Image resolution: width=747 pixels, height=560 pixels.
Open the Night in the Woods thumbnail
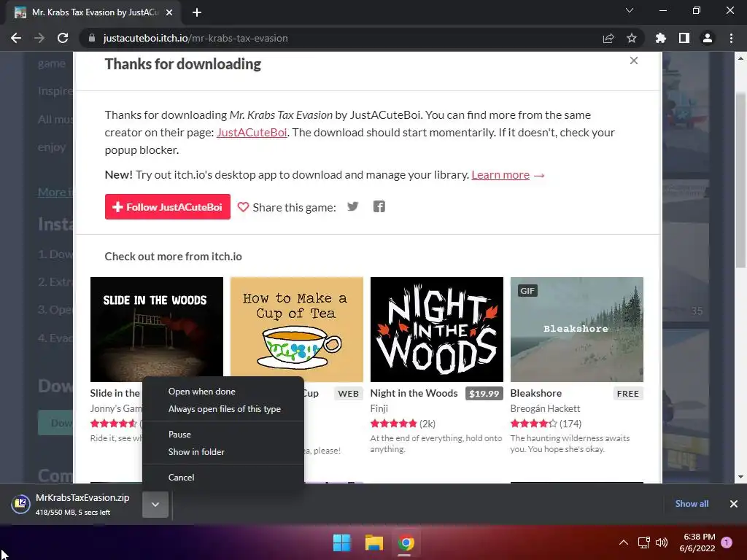(x=437, y=330)
